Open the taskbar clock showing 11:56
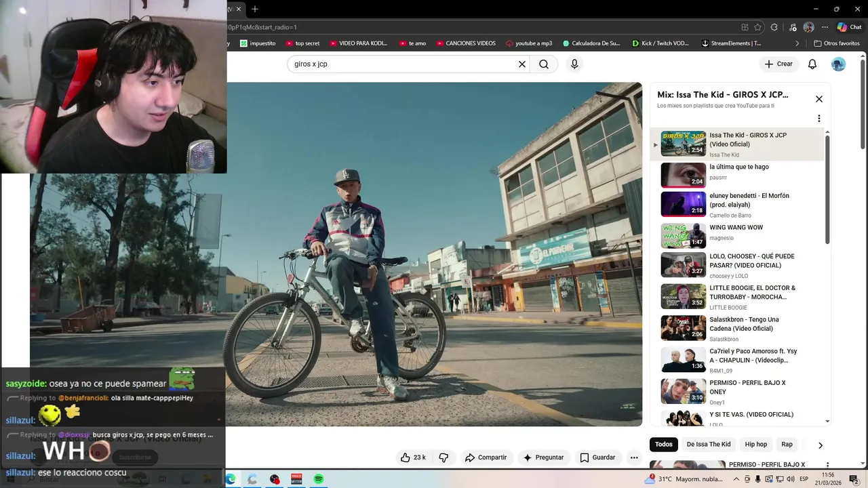Image resolution: width=868 pixels, height=488 pixels. pyautogui.click(x=827, y=479)
